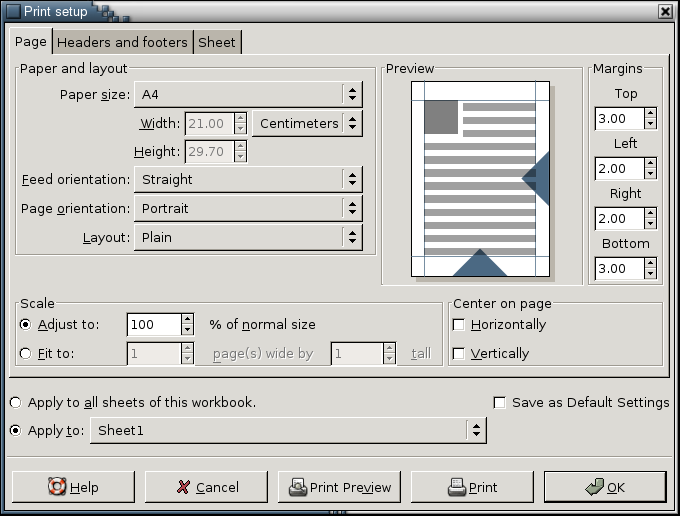Switch to Headers and footers tab
Image resolution: width=680 pixels, height=516 pixels.
click(x=122, y=42)
